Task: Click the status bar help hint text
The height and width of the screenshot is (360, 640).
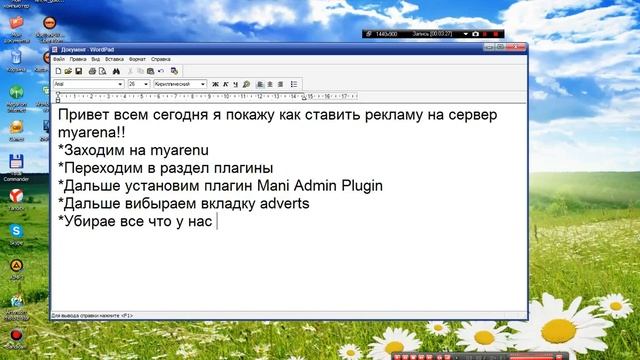Action: pyautogui.click(x=92, y=316)
